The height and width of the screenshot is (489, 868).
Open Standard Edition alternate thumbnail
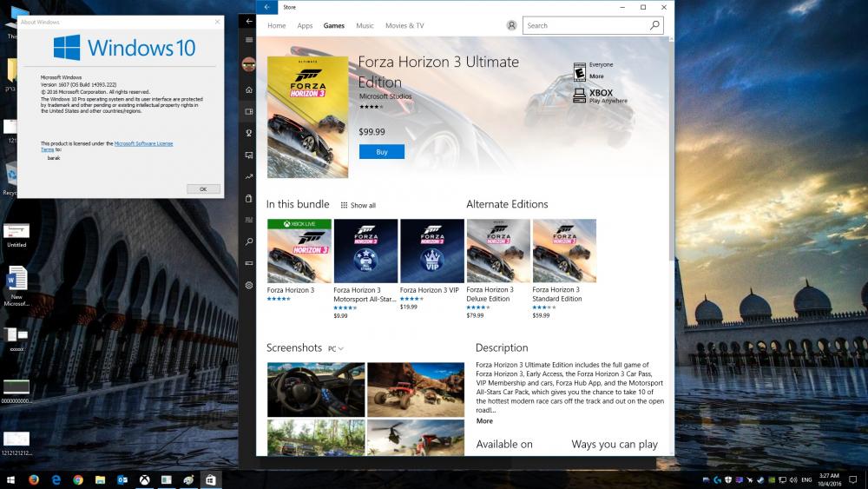pyautogui.click(x=565, y=251)
